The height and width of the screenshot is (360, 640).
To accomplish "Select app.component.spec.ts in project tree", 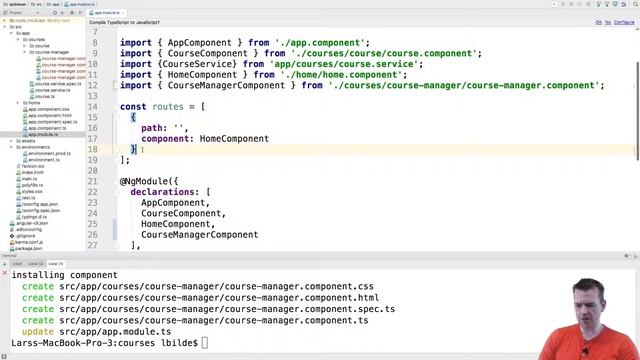I will point(50,122).
